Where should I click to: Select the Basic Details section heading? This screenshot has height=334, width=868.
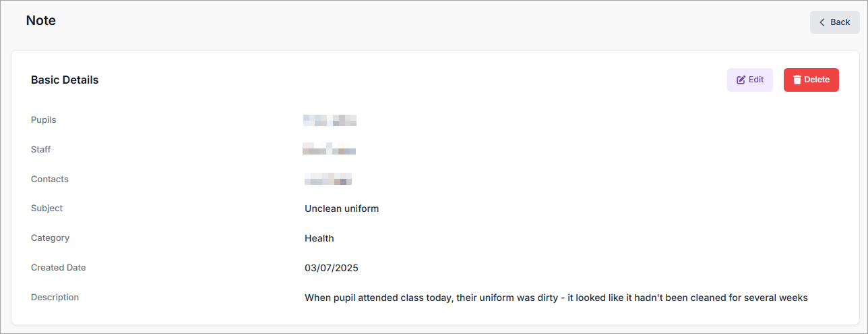pos(65,80)
